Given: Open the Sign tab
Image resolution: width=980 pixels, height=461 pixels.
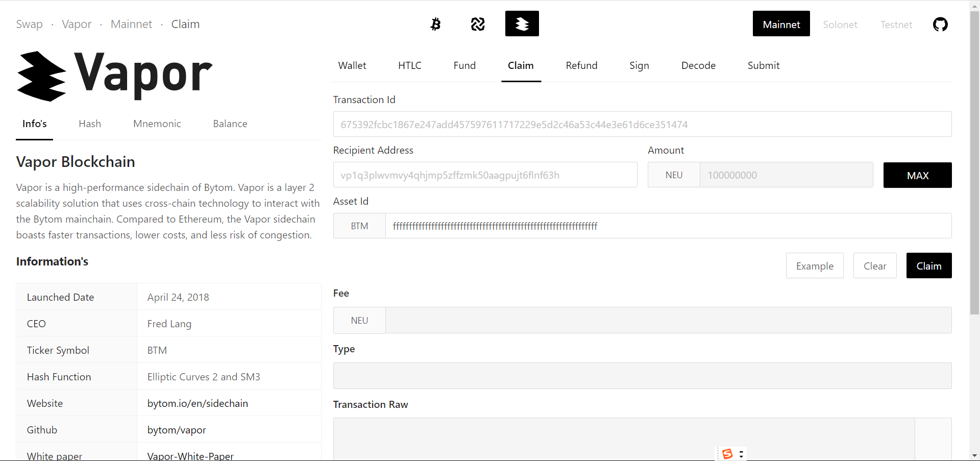Looking at the screenshot, I should pyautogui.click(x=639, y=65).
